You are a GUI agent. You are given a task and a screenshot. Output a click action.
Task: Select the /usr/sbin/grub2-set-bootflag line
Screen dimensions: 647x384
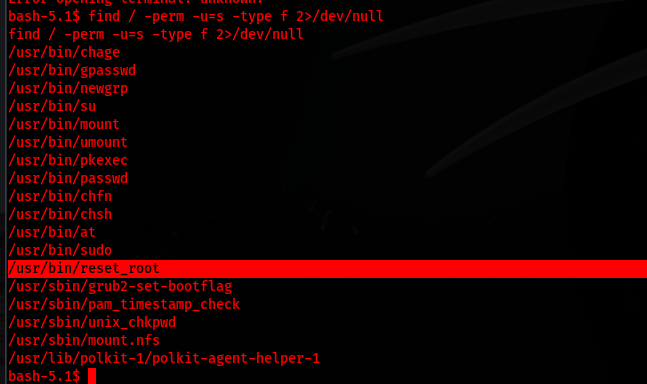coord(120,286)
